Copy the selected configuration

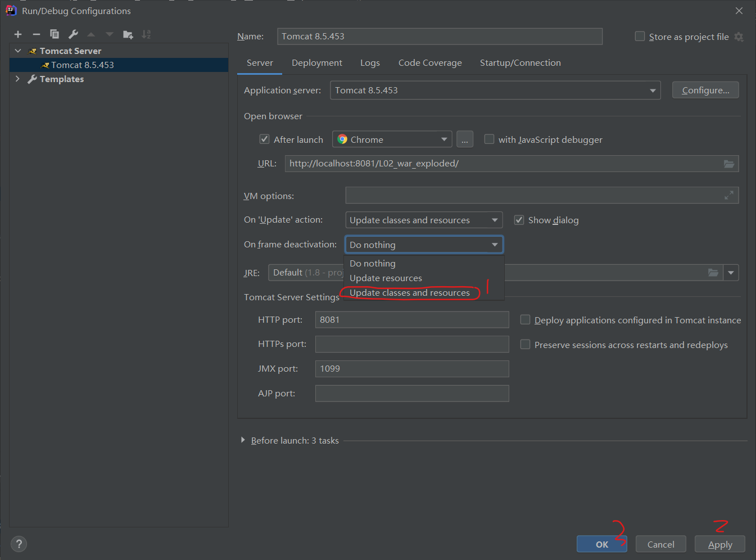click(x=55, y=34)
